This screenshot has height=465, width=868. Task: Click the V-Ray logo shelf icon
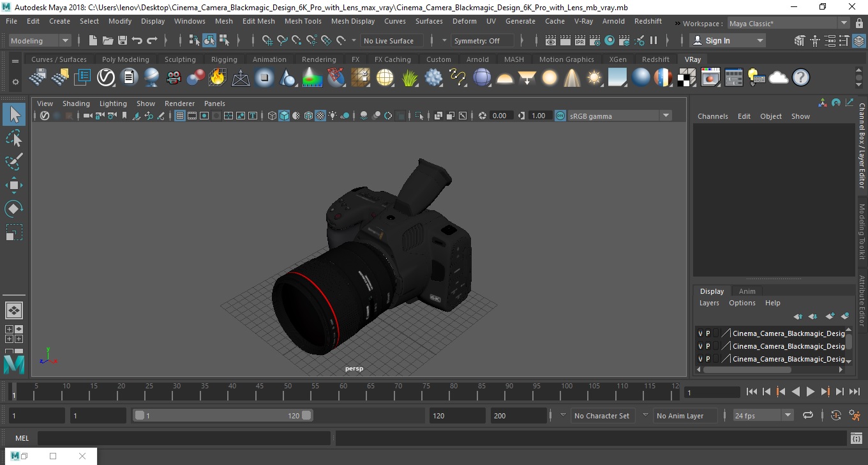[x=105, y=78]
